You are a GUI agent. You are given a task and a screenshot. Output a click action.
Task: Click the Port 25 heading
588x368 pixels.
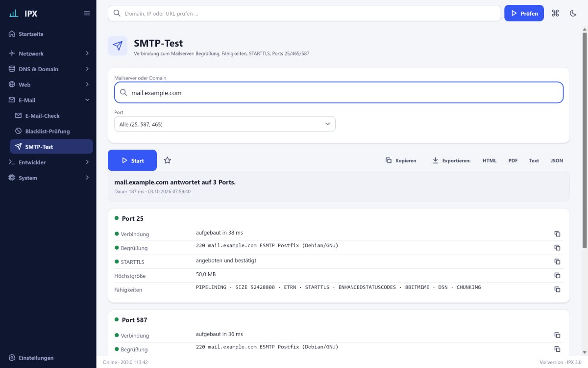(x=133, y=218)
